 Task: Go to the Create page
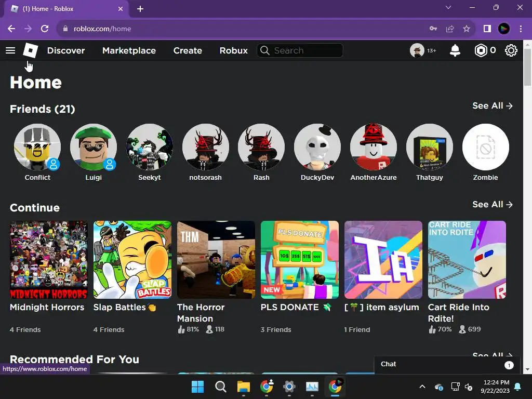coord(188,50)
